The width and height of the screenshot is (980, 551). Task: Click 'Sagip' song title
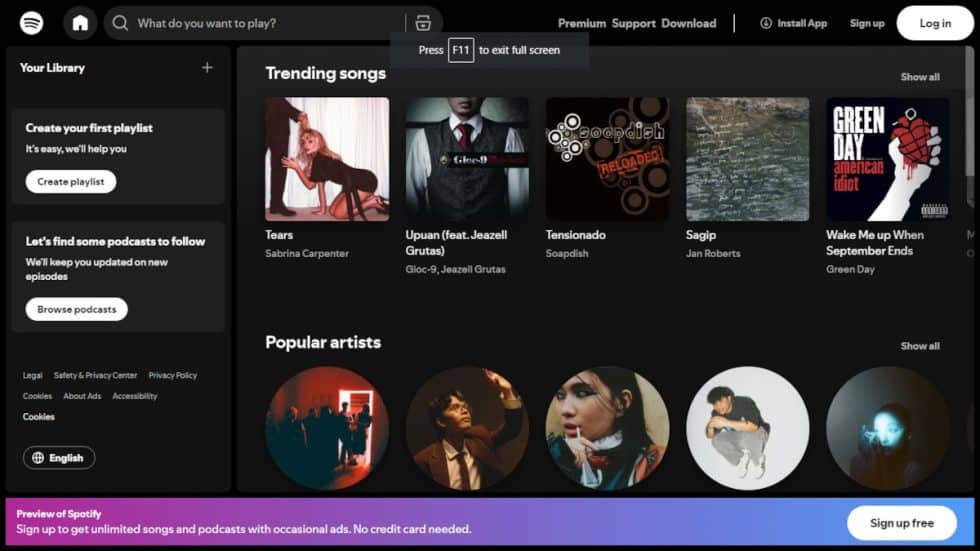click(x=701, y=235)
